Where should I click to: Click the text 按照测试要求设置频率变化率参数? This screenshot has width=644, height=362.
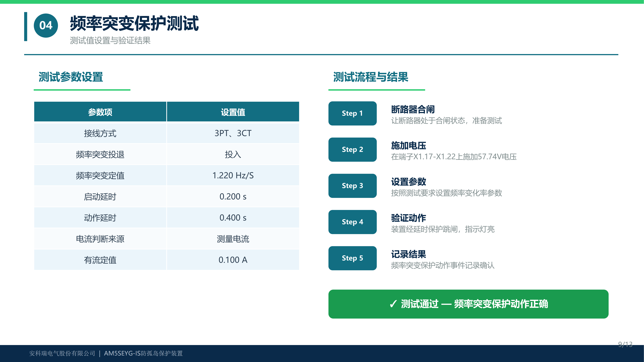pyautogui.click(x=447, y=193)
